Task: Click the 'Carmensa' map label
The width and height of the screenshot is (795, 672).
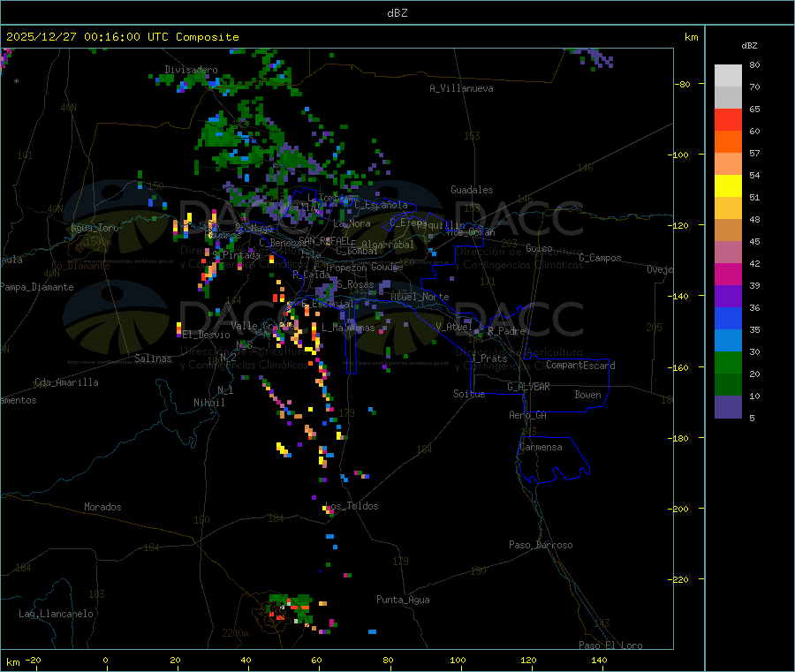Action: (541, 447)
